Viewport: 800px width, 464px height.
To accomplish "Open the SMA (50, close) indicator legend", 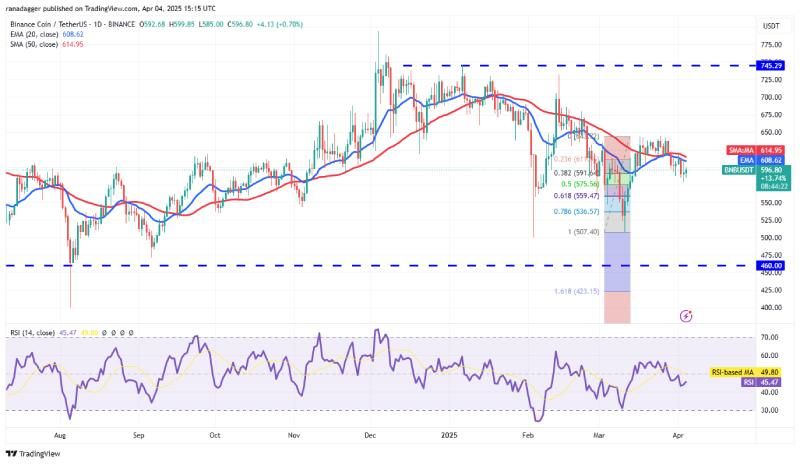I will (47, 44).
